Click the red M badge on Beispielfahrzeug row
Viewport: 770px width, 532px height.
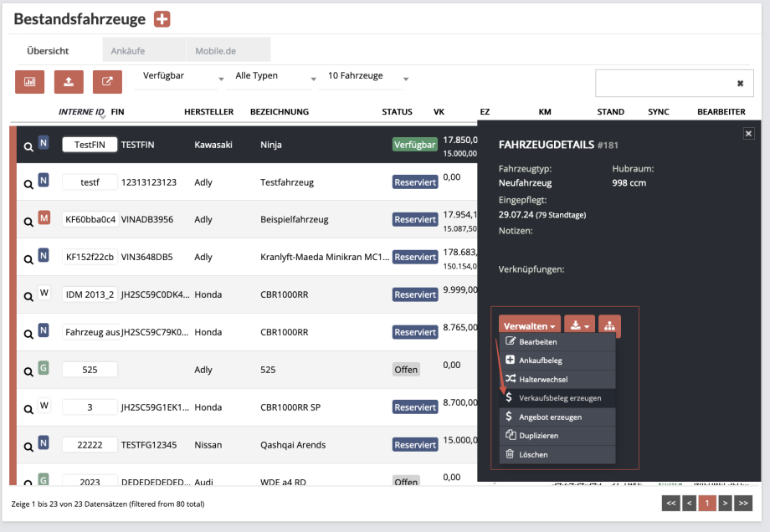point(44,218)
